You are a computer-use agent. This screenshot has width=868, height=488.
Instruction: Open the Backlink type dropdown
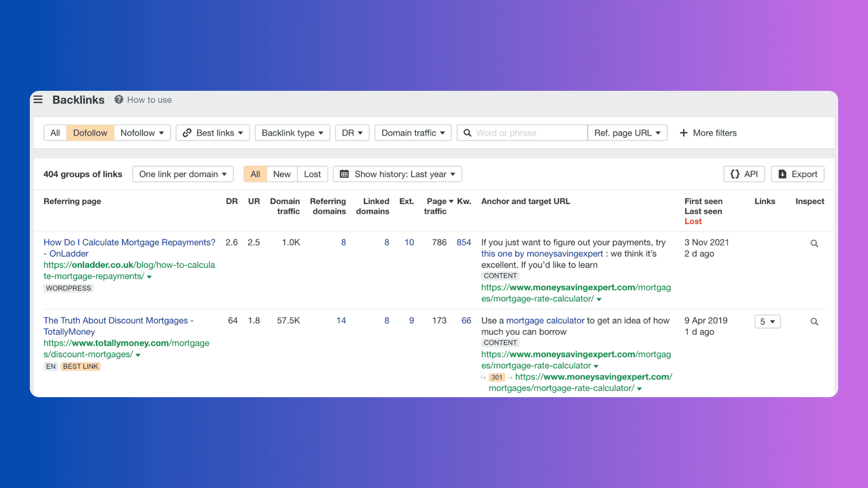point(292,133)
